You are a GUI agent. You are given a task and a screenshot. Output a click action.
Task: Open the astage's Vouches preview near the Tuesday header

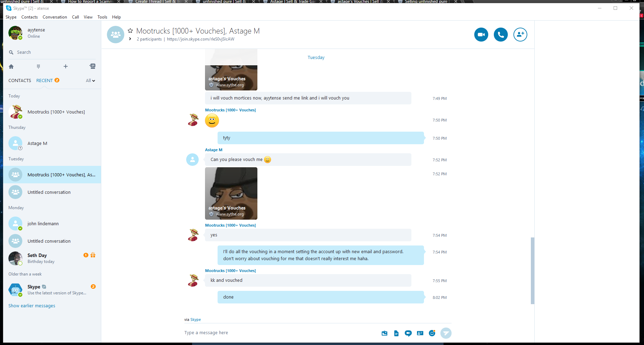[231, 70]
